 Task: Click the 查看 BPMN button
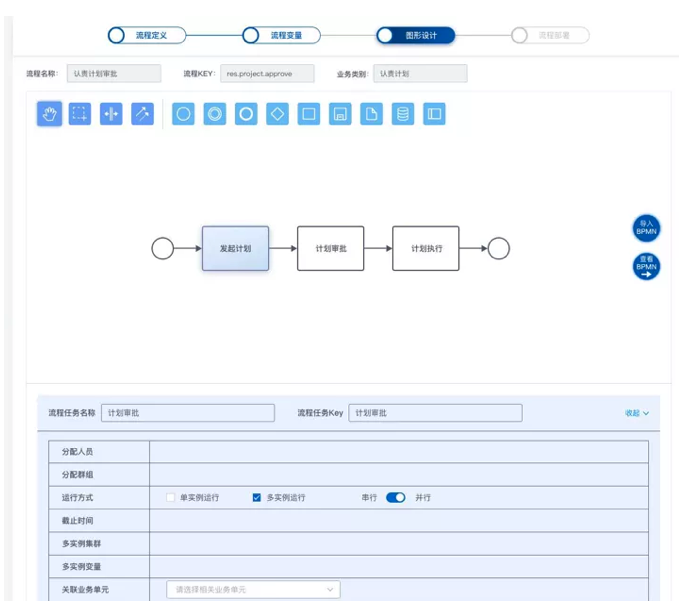[x=646, y=266]
